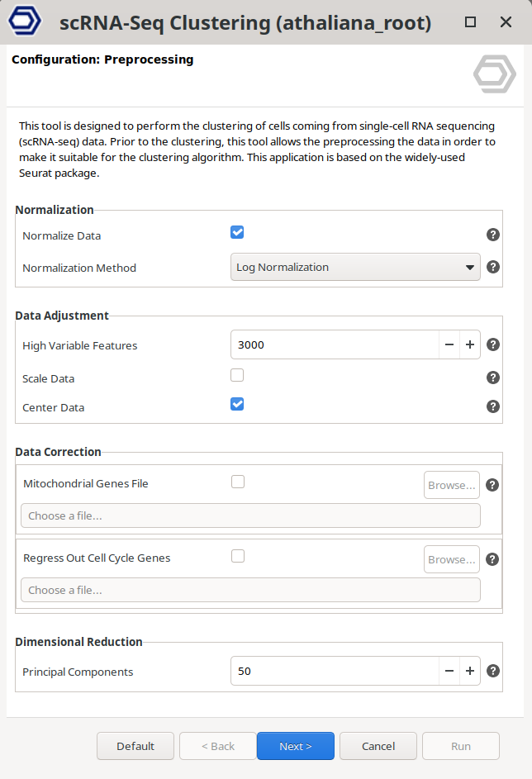The width and height of the screenshot is (532, 779).
Task: Click help icon for Mitochondrial Genes File
Action: [492, 485]
